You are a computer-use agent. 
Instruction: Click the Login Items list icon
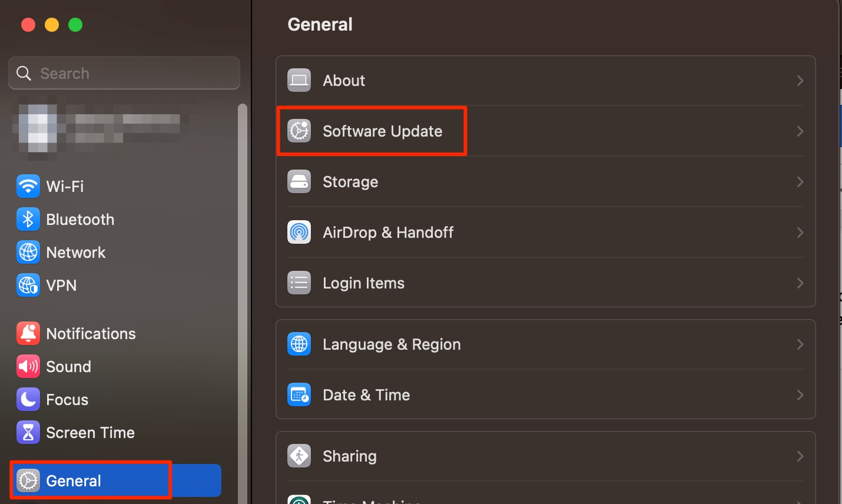[x=299, y=283]
